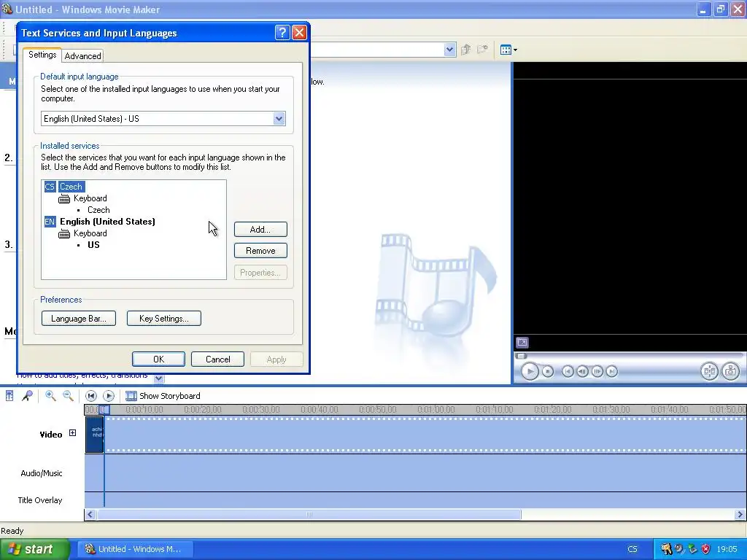Open the Set Audio Levels tool
This screenshot has height=560, width=747.
pyautogui.click(x=9, y=396)
